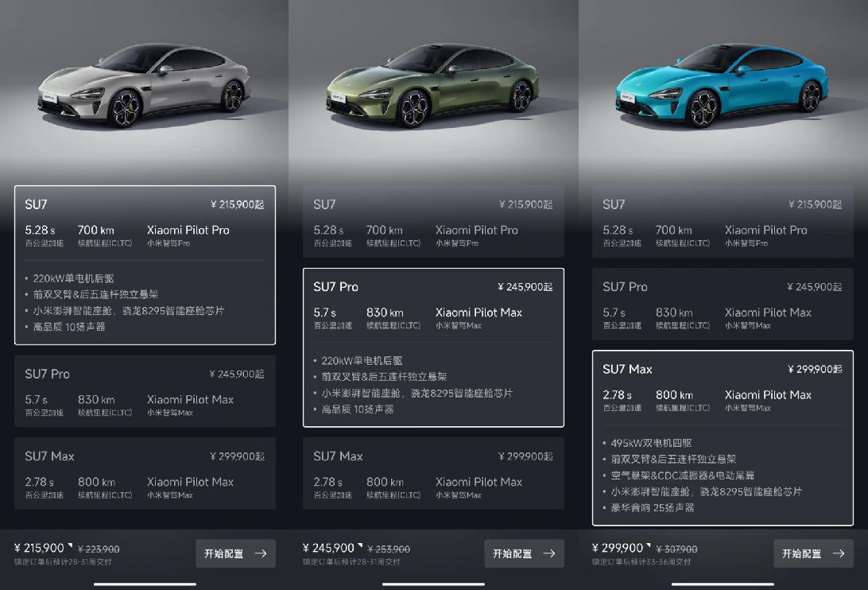Image resolution: width=868 pixels, height=590 pixels.
Task: Tap the green SU7 car image
Action: (433, 86)
